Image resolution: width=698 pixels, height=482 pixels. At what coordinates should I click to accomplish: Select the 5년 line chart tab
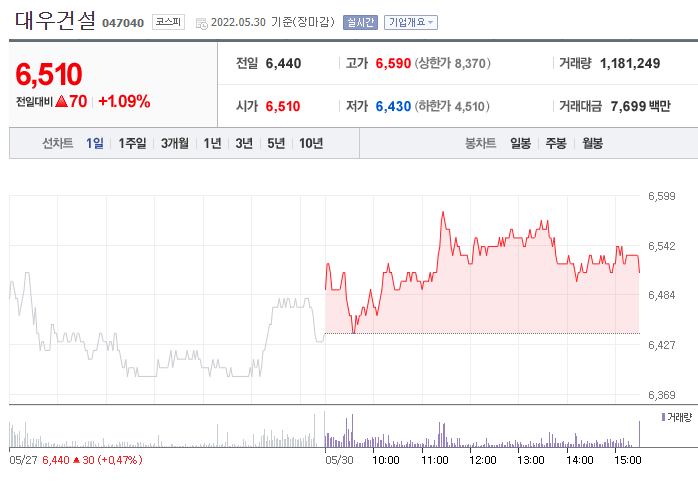click(276, 143)
